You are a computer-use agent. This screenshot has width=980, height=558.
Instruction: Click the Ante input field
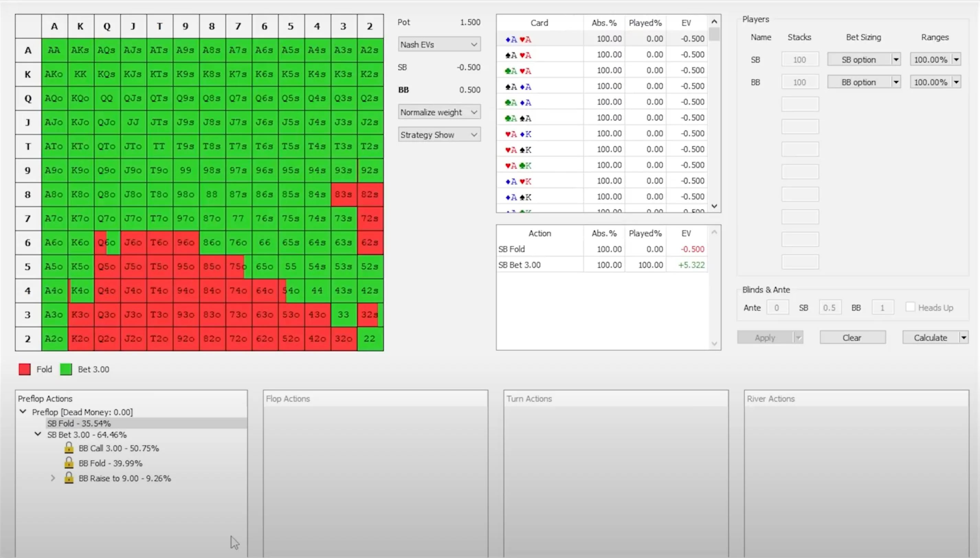point(777,308)
